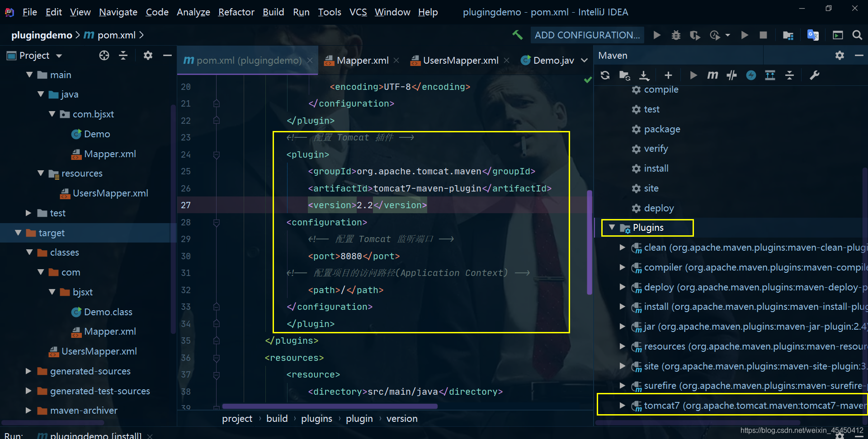Fold resources block at line 36

(x=216, y=358)
